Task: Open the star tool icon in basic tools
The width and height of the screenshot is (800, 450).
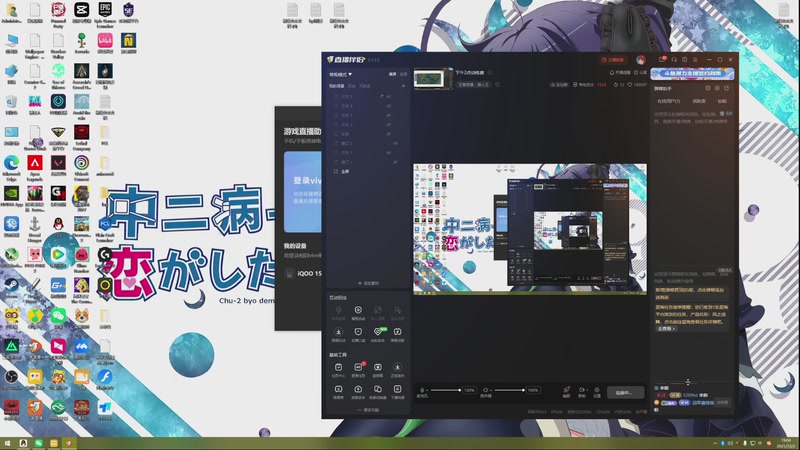Action: click(378, 367)
